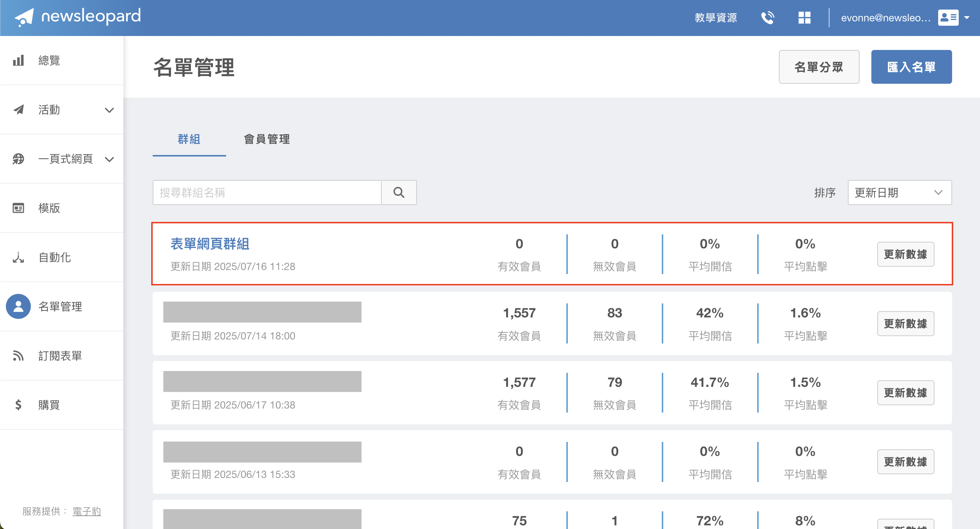Switch to the 會員管理 tab
Screen dimensions: 980x529
tap(267, 139)
